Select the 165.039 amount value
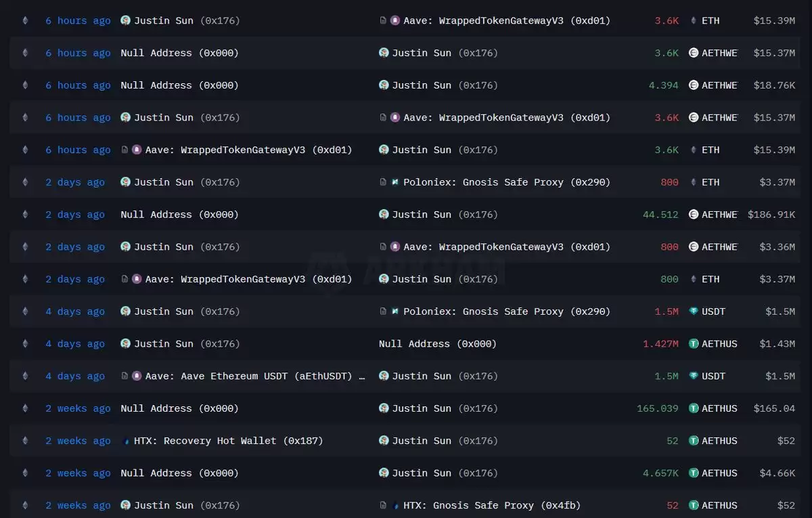The width and height of the screenshot is (812, 518). (x=658, y=408)
